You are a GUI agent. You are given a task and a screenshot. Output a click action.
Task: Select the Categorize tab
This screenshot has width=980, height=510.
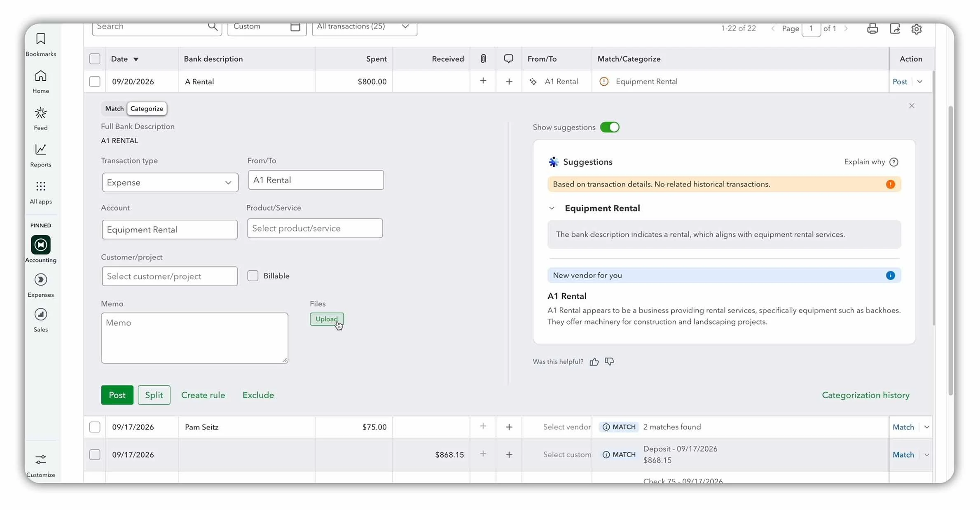pyautogui.click(x=147, y=108)
